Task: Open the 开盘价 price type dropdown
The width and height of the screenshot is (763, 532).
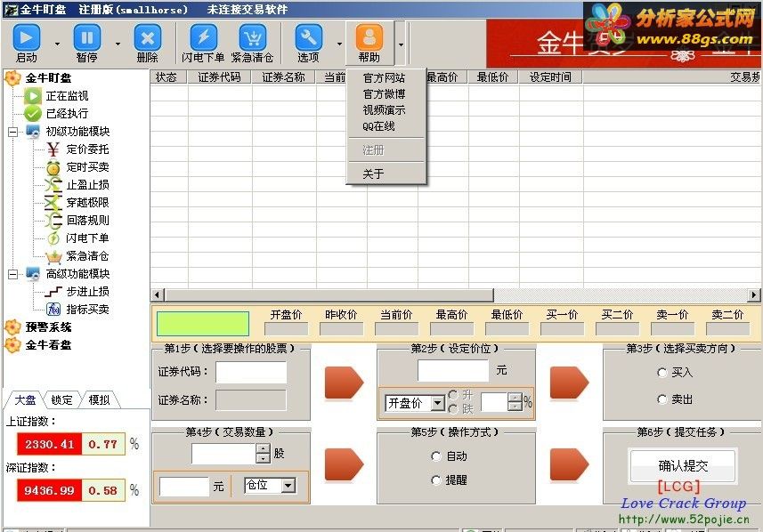Action: [x=438, y=403]
